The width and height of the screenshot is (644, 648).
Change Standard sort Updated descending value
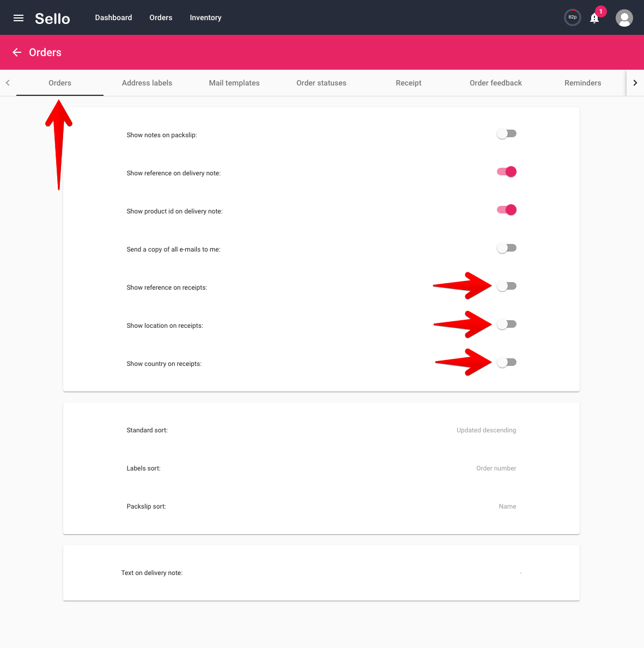click(x=486, y=430)
